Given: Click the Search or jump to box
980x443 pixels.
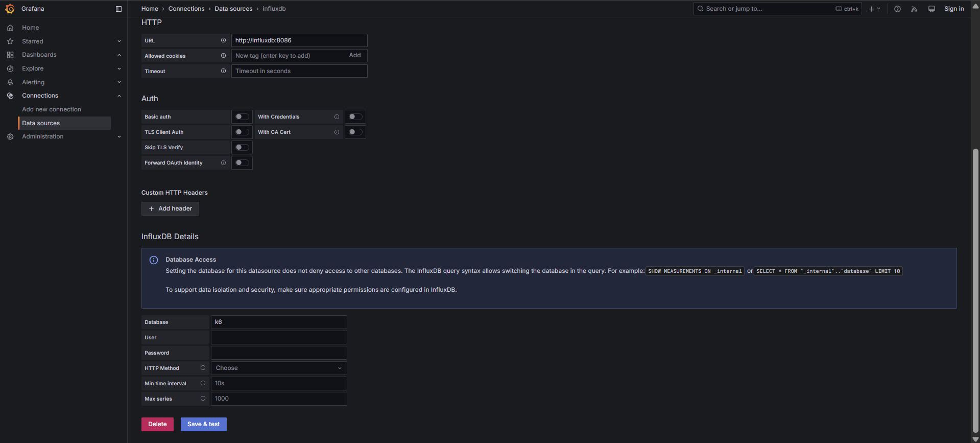Looking at the screenshot, I should (x=777, y=9).
